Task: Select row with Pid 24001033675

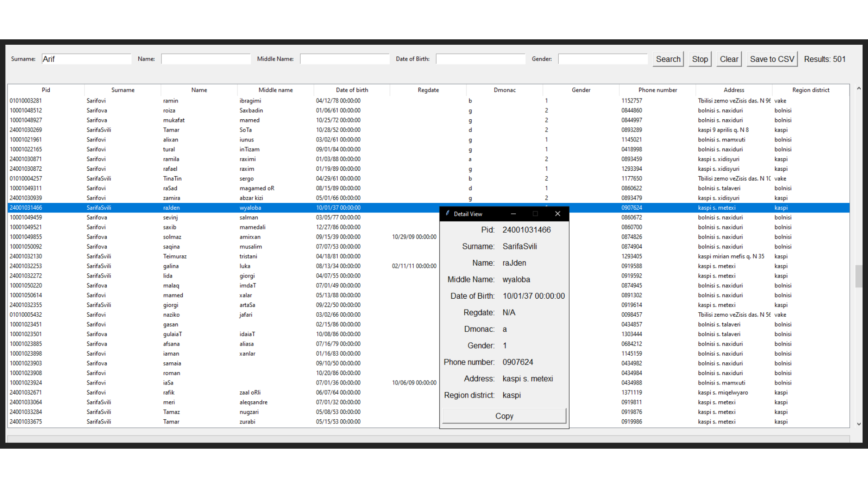Action: click(429, 422)
